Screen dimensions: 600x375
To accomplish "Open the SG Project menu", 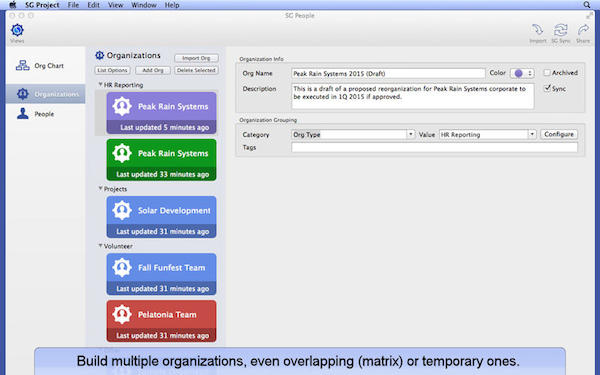I will [42, 5].
